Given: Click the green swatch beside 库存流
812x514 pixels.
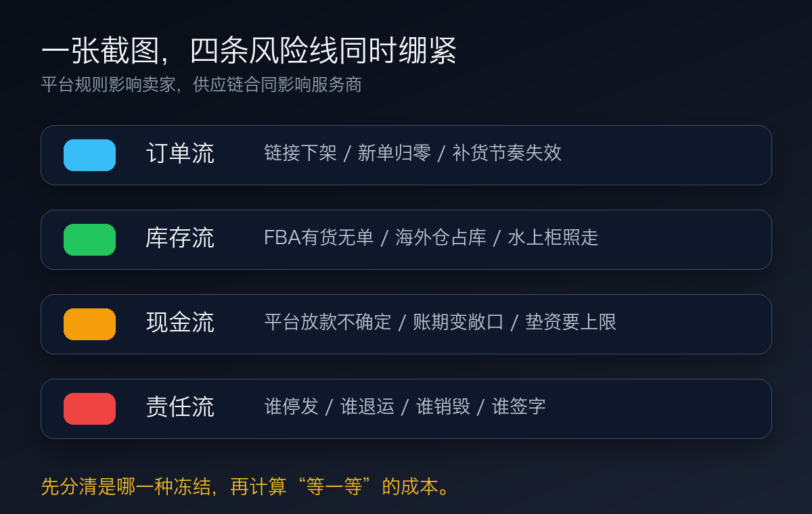Looking at the screenshot, I should [89, 239].
